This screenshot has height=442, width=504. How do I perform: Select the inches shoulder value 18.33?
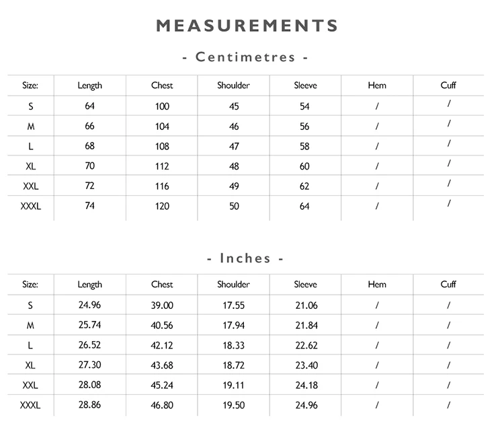[234, 346]
